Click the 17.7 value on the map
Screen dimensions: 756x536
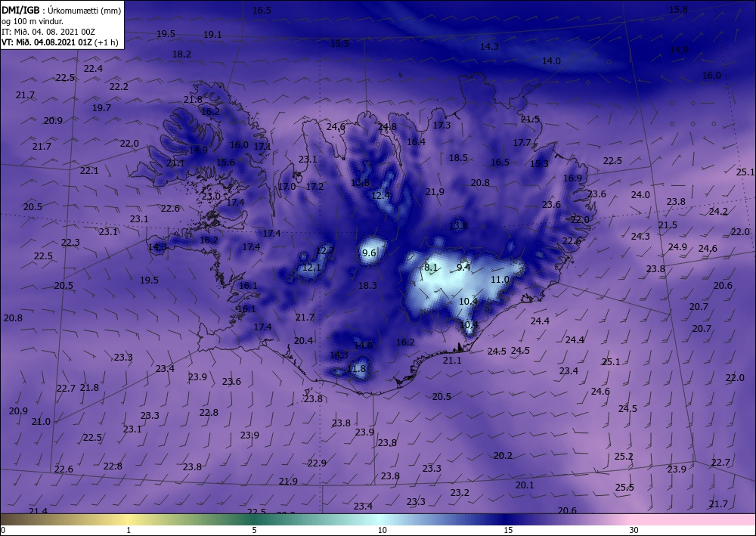pos(522,143)
